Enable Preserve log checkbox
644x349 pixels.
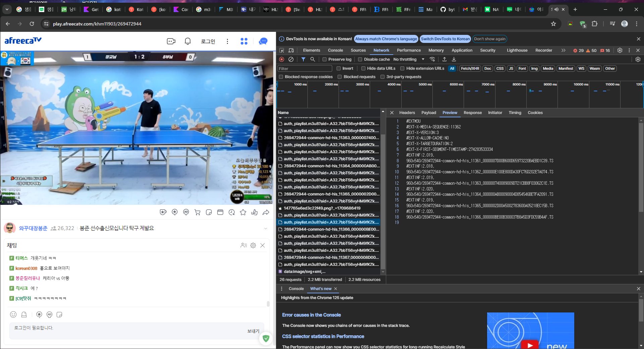(x=325, y=59)
